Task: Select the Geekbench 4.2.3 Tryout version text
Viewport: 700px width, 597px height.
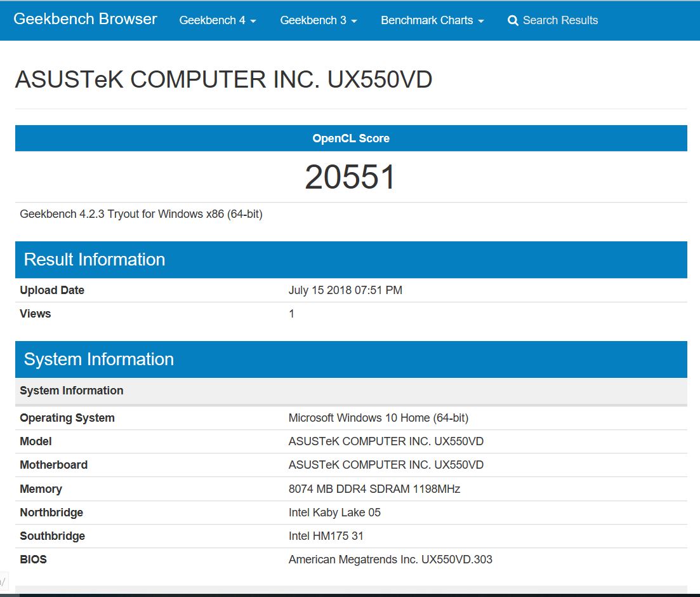Action: [141, 214]
